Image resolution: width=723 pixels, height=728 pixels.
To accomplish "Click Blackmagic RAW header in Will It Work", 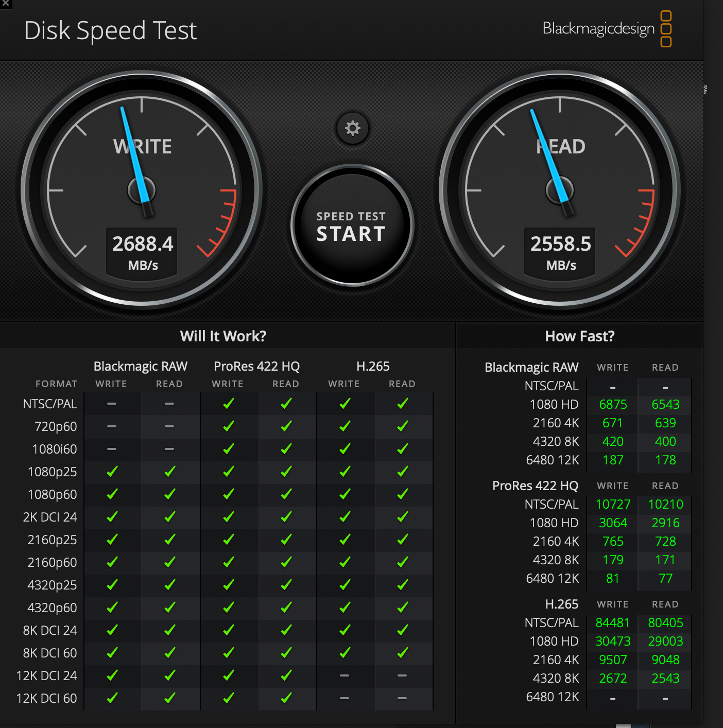I will coord(141,367).
